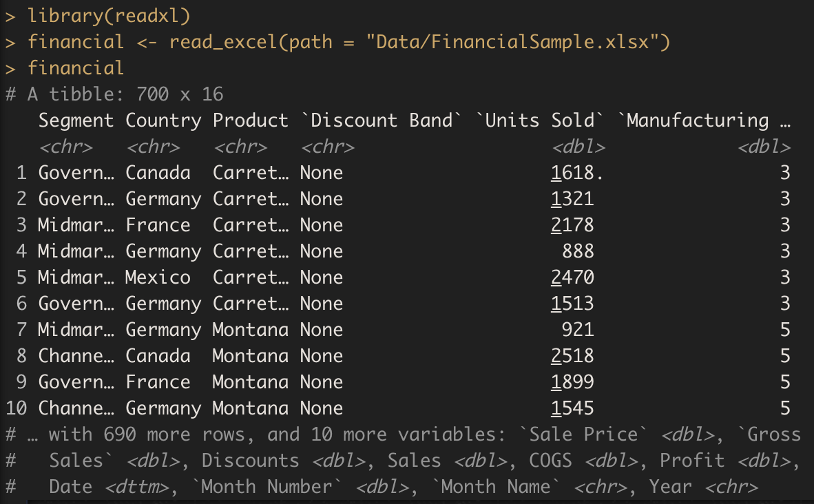The image size is (814, 504).
Task: Click the `Units Sold` column header
Action: point(539,120)
